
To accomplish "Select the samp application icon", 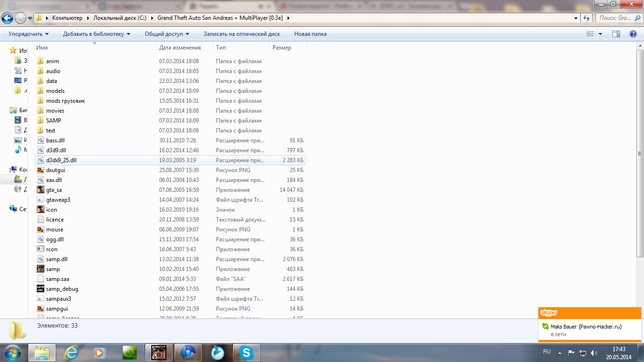I will coord(41,269).
